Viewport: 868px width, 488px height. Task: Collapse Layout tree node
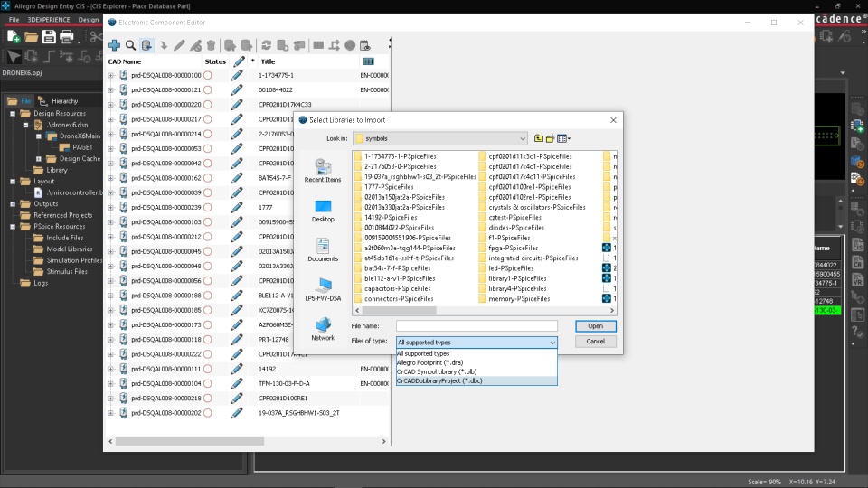coord(13,181)
